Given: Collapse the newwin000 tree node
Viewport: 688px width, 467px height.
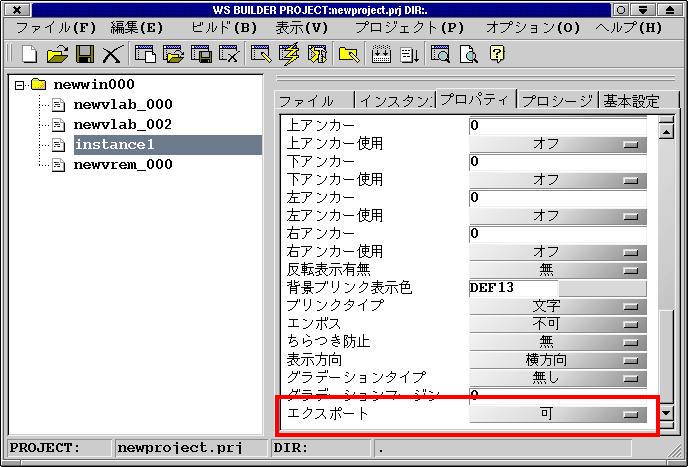Looking at the screenshot, I should 19,85.
